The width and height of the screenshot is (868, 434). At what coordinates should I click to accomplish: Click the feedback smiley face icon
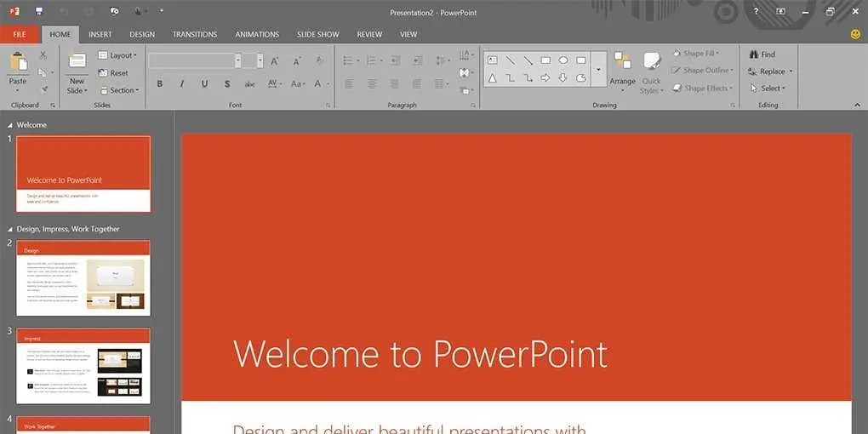855,34
